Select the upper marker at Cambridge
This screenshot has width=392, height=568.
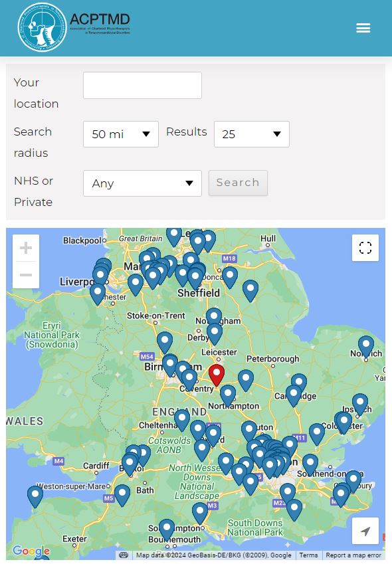pos(299,382)
